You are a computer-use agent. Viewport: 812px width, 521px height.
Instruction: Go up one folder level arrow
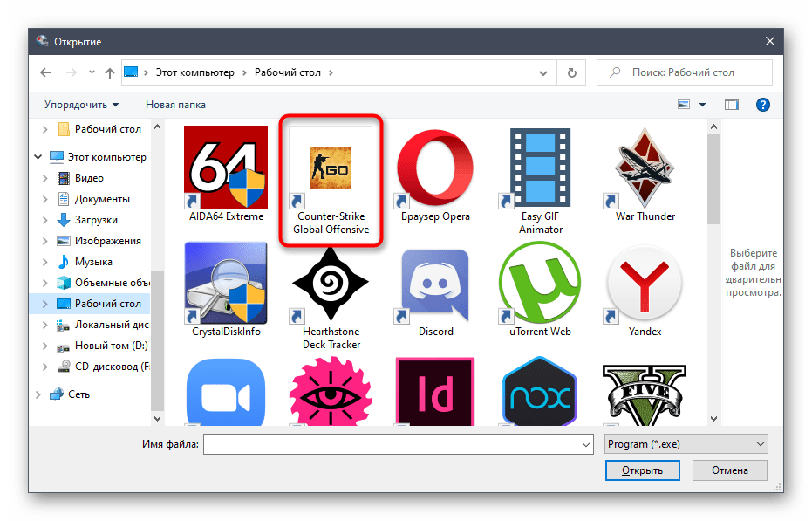click(x=109, y=72)
